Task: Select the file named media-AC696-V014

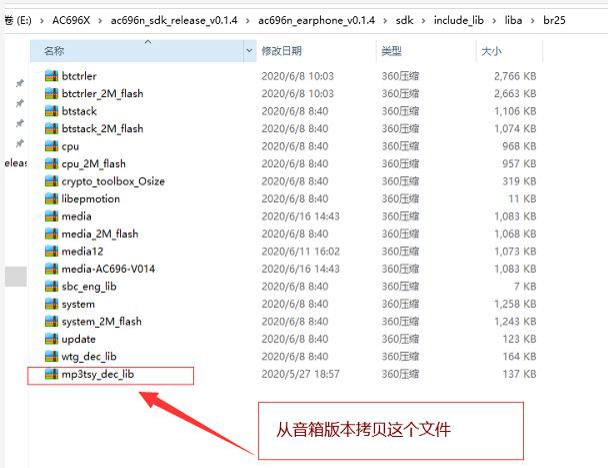Action: click(x=108, y=269)
